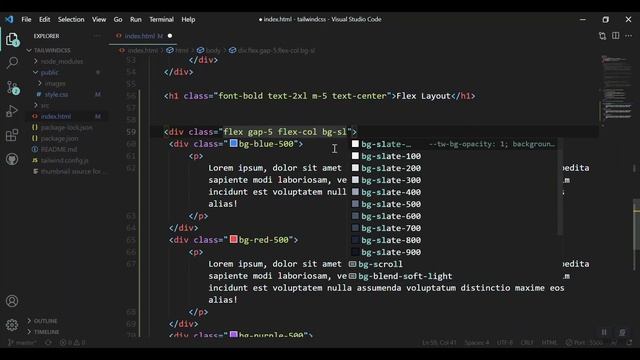This screenshot has width=640, height=360.
Task: Open the View menu
Action: [x=99, y=19]
